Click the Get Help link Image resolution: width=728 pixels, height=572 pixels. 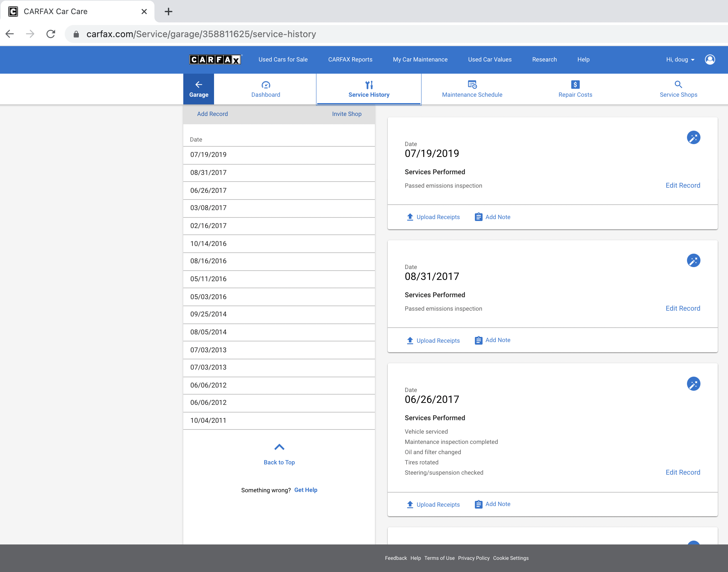(x=306, y=490)
